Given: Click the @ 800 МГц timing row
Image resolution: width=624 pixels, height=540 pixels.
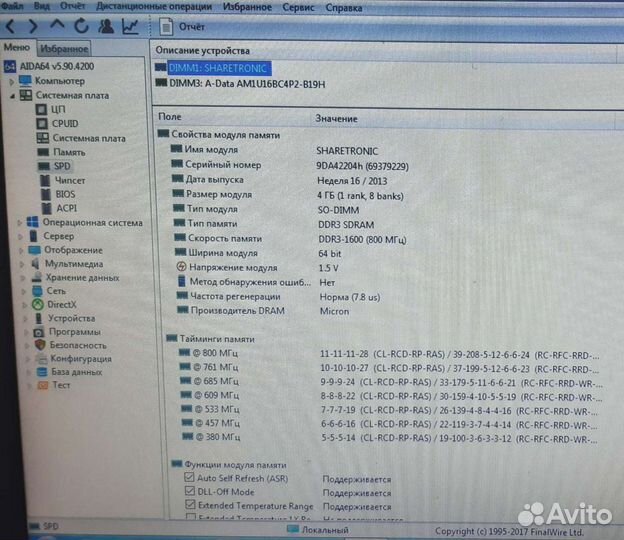Looking at the screenshot, I should pyautogui.click(x=388, y=354).
